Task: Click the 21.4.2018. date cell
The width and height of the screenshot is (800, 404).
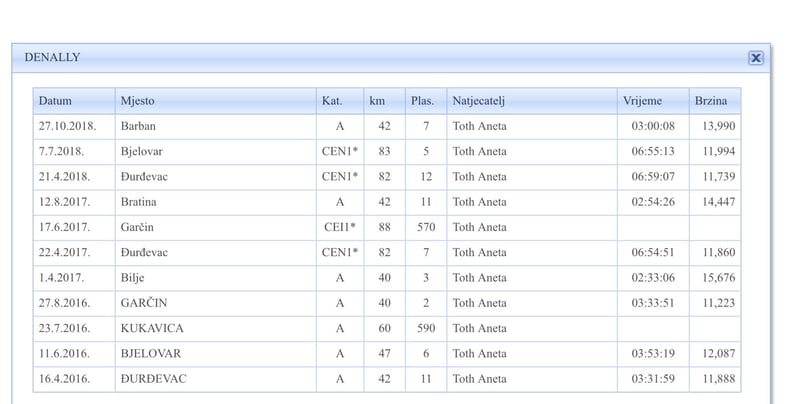Action: (x=65, y=177)
